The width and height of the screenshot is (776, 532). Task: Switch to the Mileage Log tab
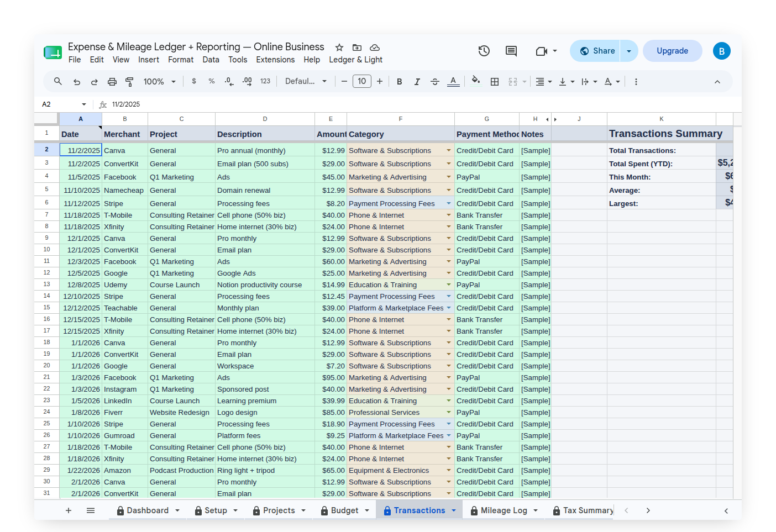tap(504, 510)
